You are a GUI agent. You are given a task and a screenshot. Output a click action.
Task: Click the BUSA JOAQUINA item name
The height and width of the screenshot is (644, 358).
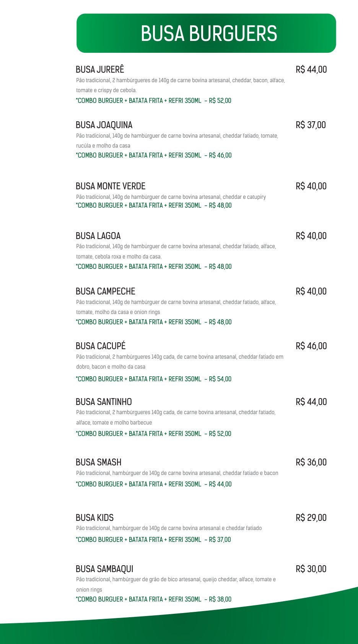coord(104,125)
